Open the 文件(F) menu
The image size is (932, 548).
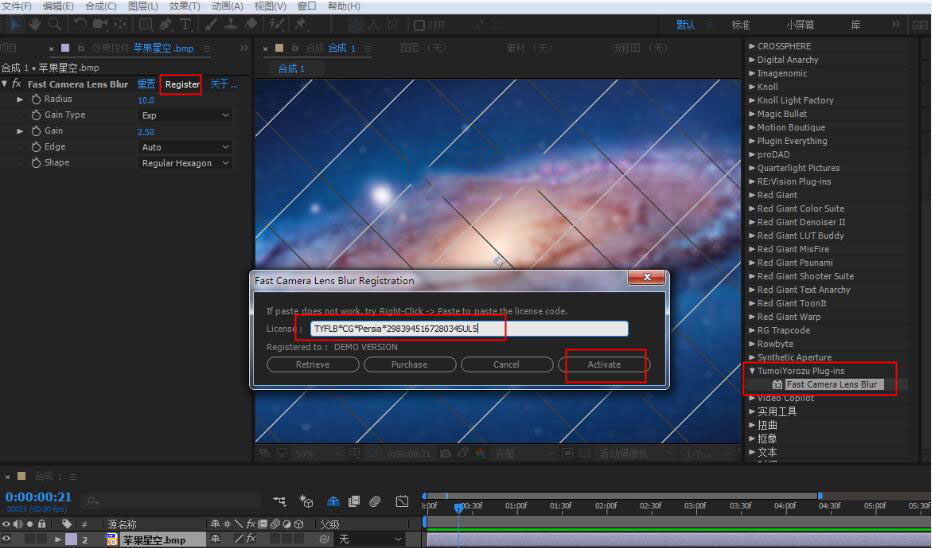(x=16, y=6)
